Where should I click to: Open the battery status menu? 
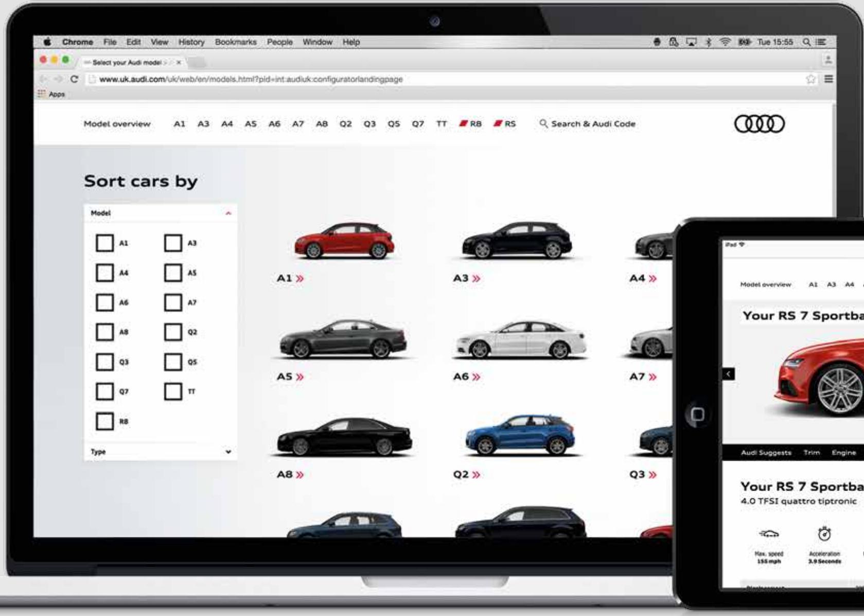click(745, 42)
